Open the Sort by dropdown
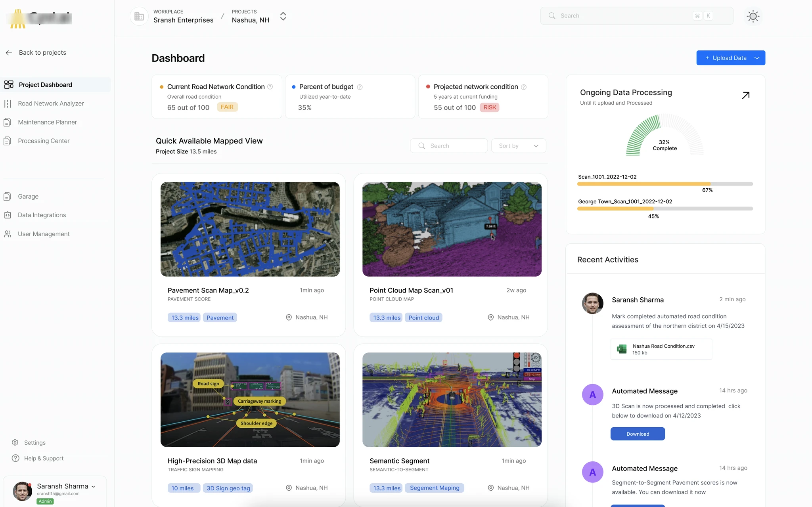Screen dimensions: 812x507 [x=518, y=145]
